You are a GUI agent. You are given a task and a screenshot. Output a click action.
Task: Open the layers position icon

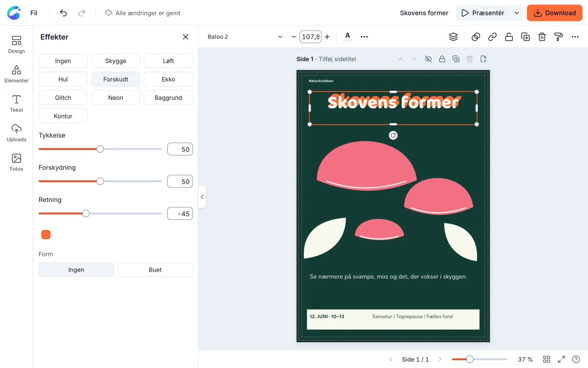point(453,37)
